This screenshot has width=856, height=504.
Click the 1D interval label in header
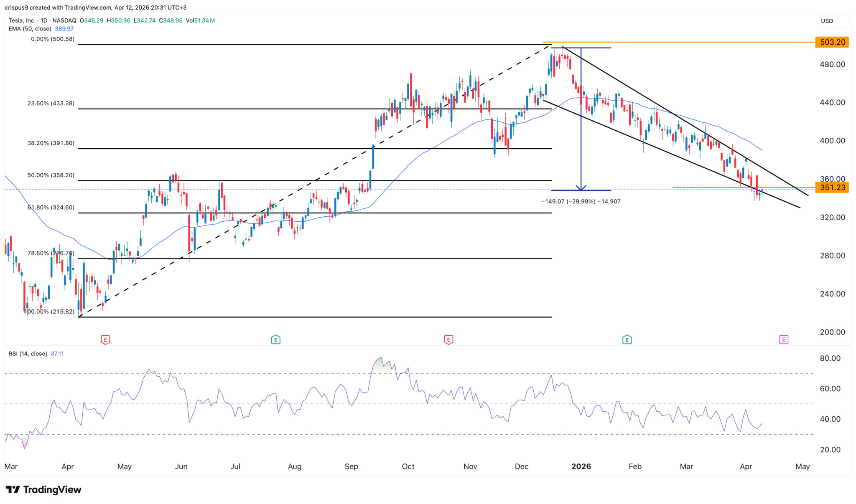click(x=45, y=20)
